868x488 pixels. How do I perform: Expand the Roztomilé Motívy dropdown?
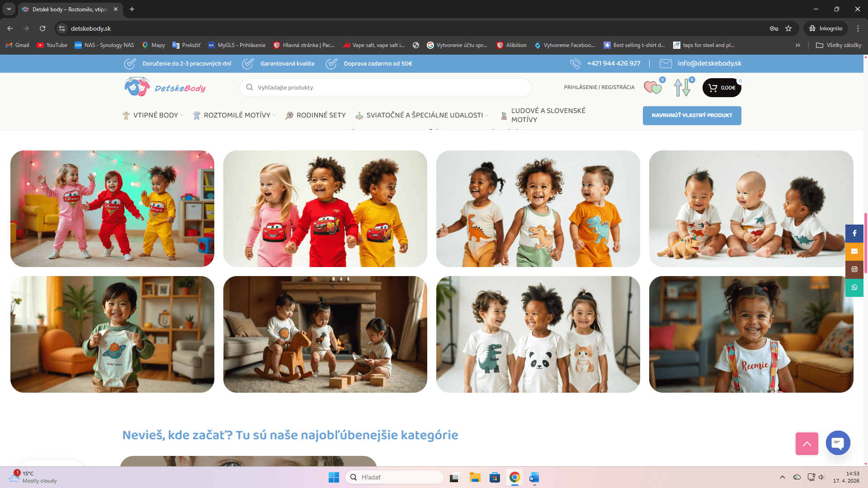point(237,115)
